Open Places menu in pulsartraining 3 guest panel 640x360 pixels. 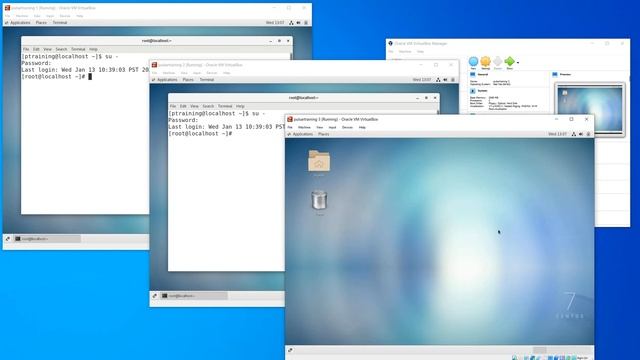coord(324,134)
